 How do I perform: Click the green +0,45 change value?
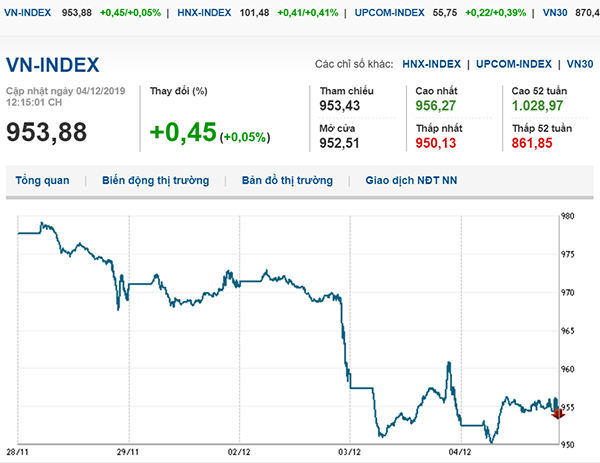pos(183,133)
